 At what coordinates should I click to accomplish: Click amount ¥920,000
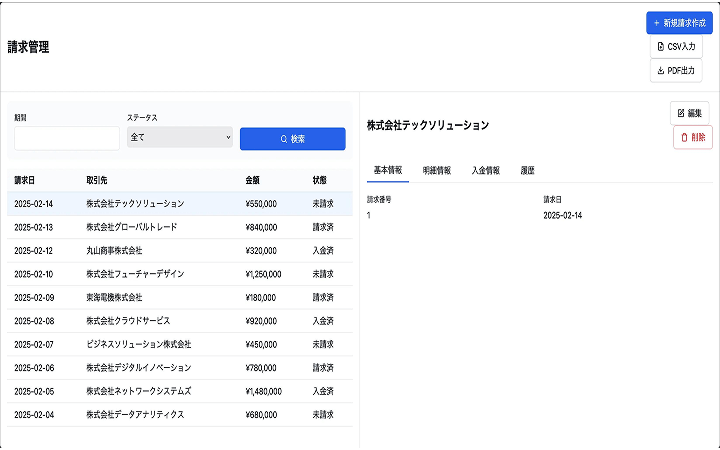tap(261, 321)
